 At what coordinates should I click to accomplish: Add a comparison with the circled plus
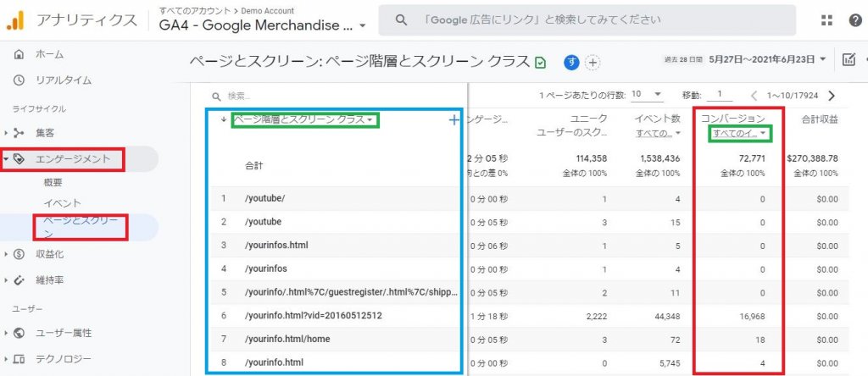(593, 63)
